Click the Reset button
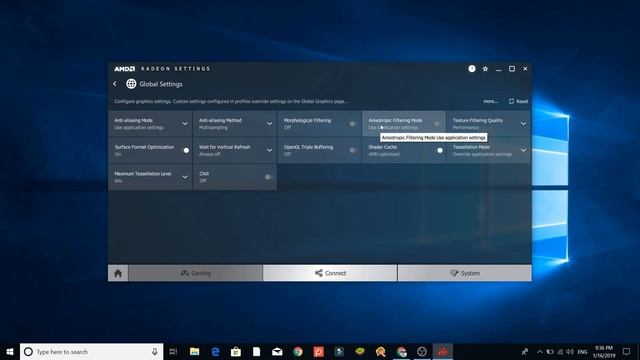 point(518,101)
